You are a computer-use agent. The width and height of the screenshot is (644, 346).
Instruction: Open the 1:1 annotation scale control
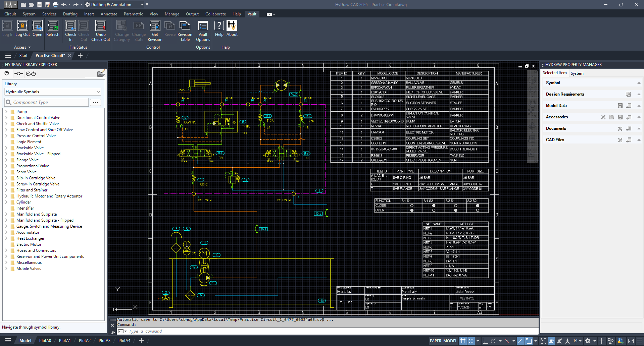(x=576, y=341)
